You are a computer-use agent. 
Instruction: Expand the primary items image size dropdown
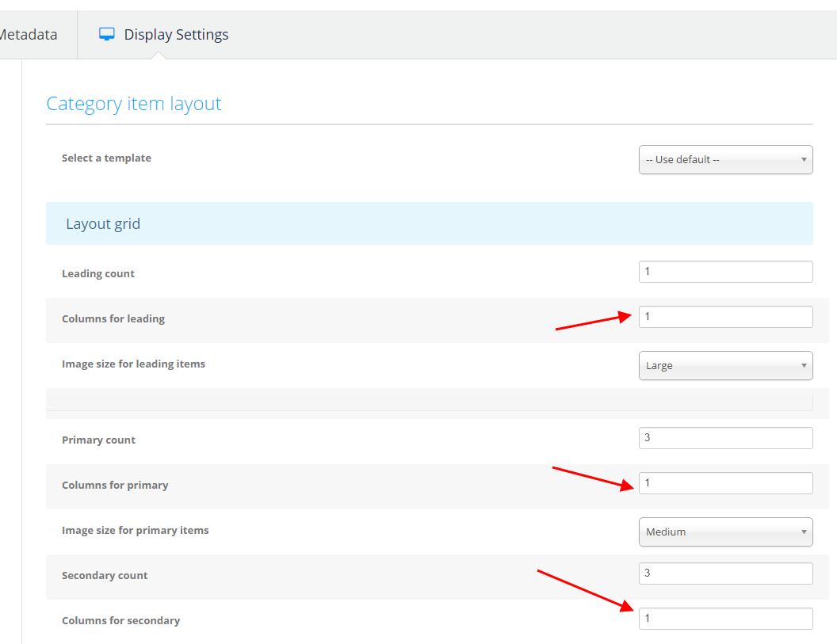(725, 532)
